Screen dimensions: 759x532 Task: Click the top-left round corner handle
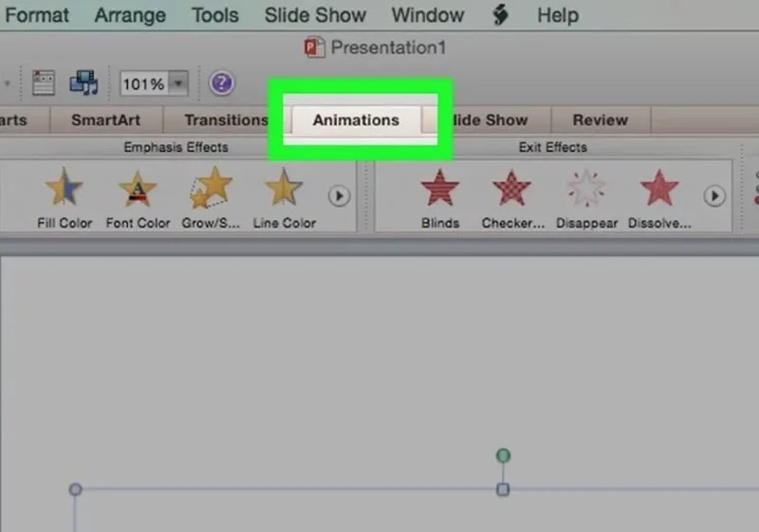pyautogui.click(x=75, y=489)
